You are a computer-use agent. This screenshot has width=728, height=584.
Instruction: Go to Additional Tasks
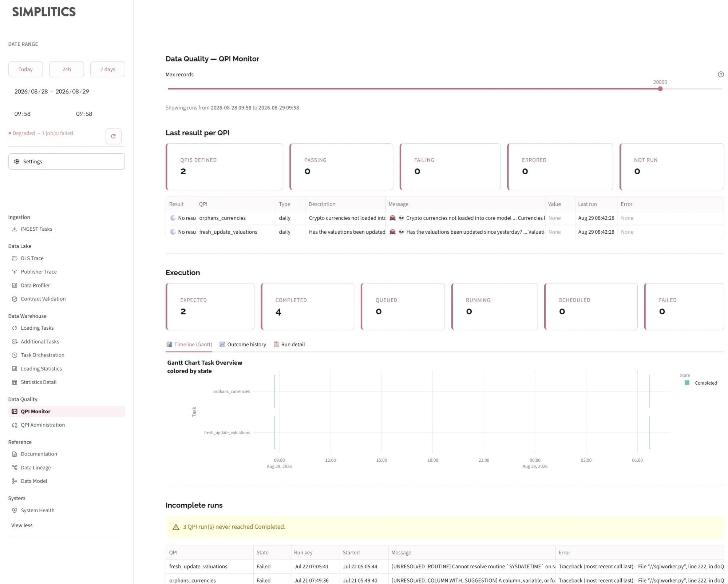coord(40,341)
